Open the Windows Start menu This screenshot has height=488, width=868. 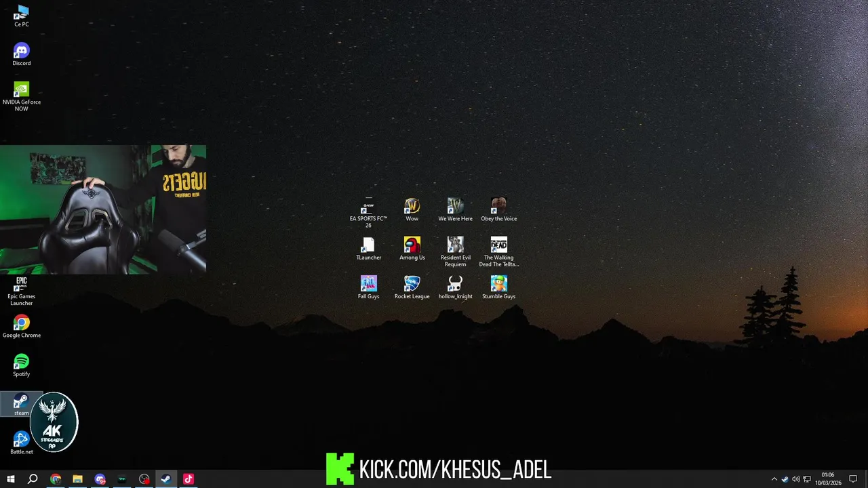[11, 479]
